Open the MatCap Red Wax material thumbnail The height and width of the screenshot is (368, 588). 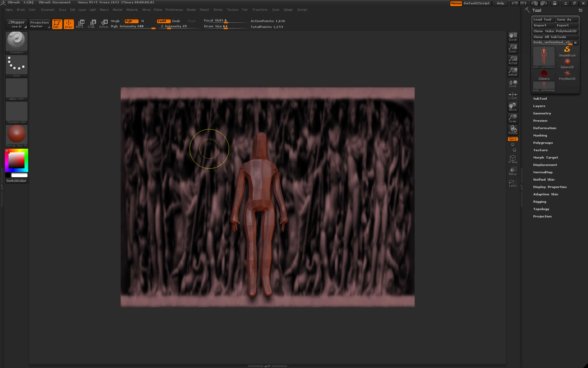pyautogui.click(x=17, y=135)
